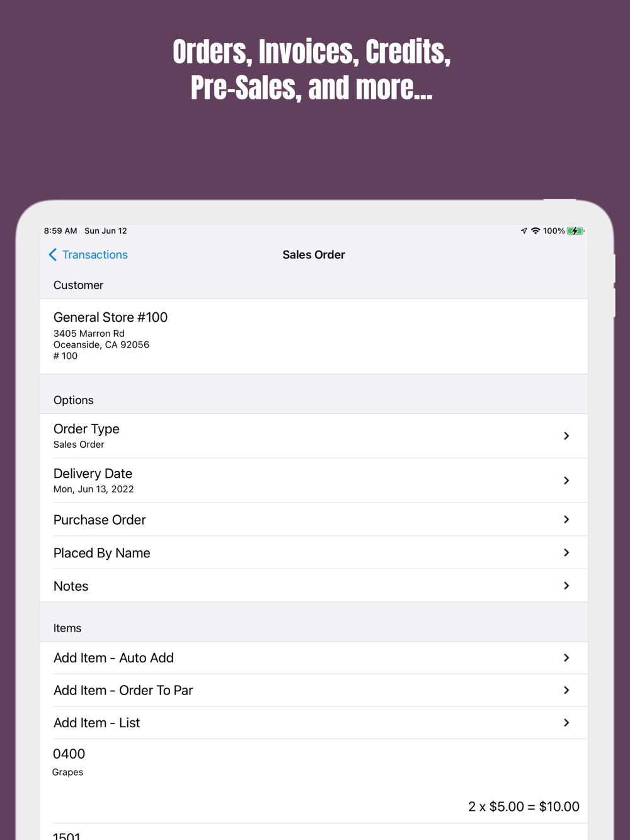Tap the Purchase Order field
Screen dimensions: 630x840
(314, 519)
